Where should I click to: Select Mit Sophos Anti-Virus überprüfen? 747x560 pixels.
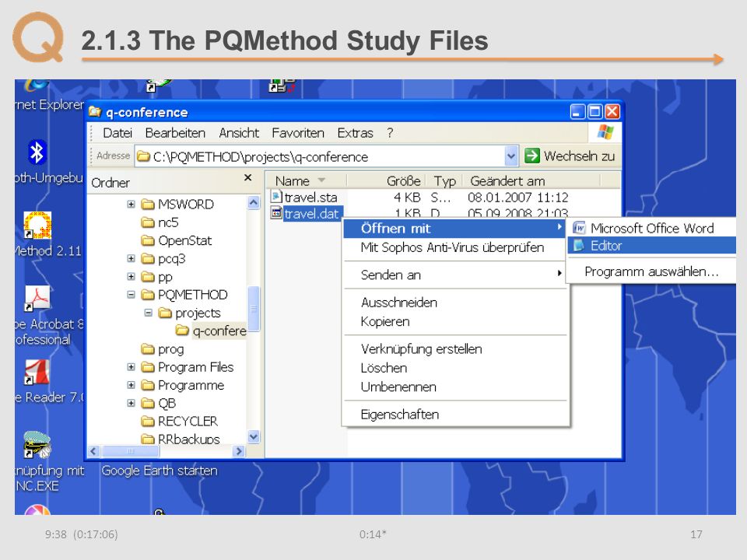coord(455,247)
